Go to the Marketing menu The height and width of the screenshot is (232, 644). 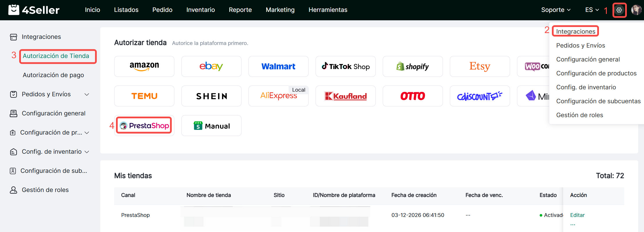click(280, 10)
